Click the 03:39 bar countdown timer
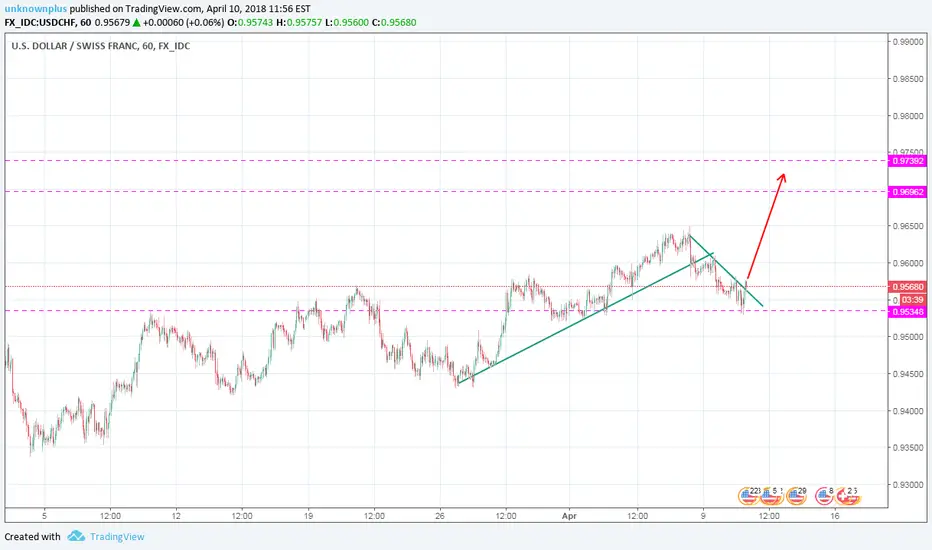The image size is (932, 550). [912, 300]
